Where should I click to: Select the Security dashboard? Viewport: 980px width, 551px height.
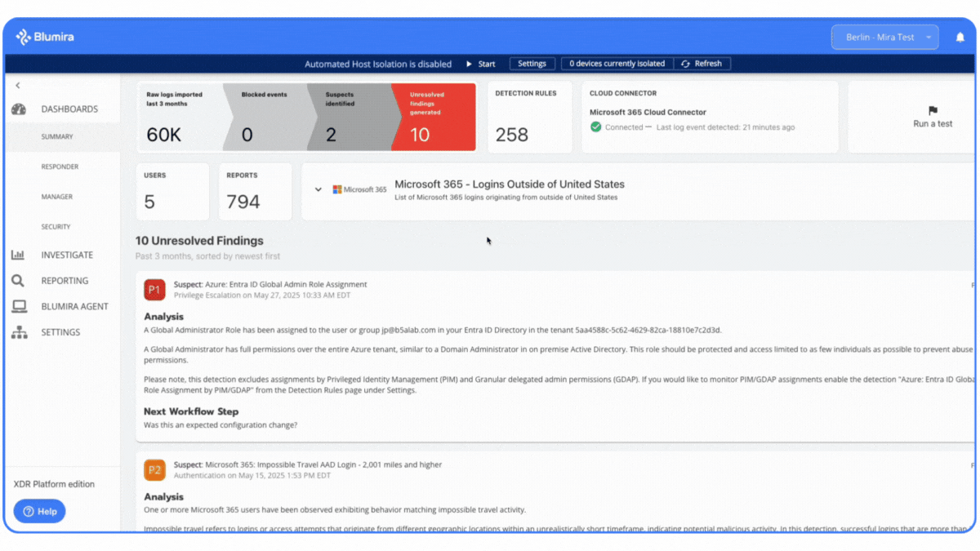pyautogui.click(x=56, y=227)
